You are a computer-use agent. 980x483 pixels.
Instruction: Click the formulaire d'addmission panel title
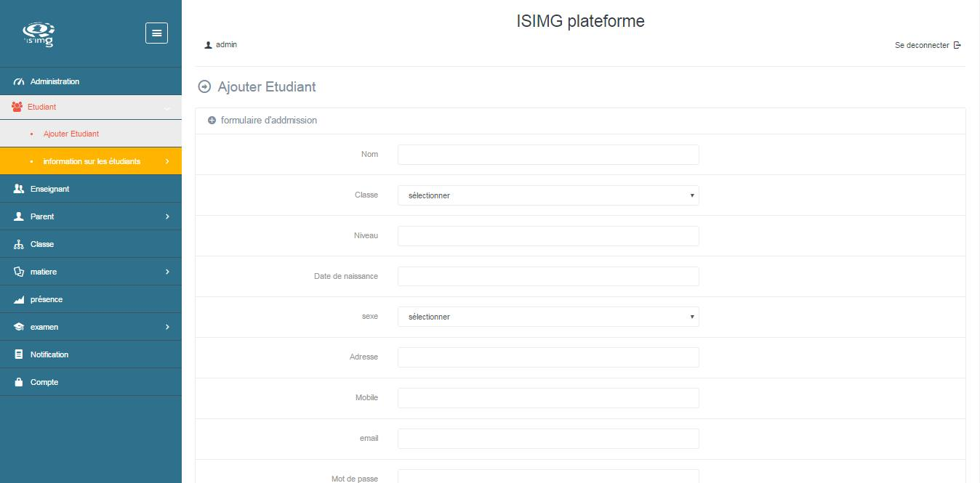click(x=269, y=121)
